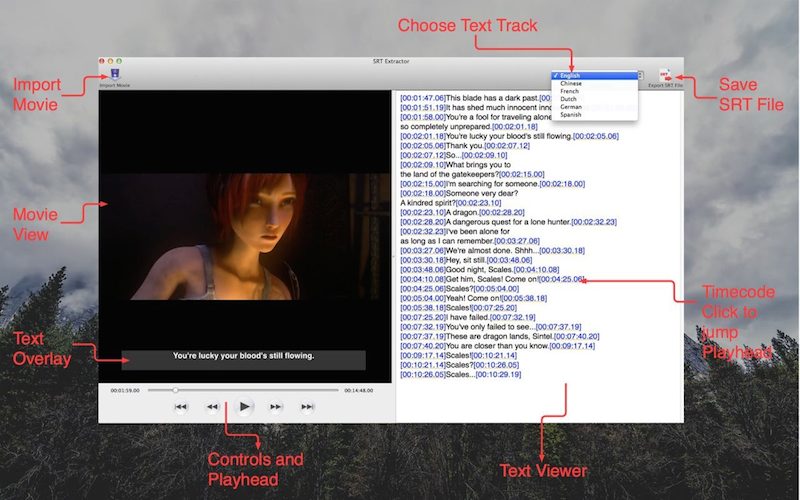Screen dimensions: 800x500
Task: Choose Dutch in the text track menu
Action: (594, 99)
